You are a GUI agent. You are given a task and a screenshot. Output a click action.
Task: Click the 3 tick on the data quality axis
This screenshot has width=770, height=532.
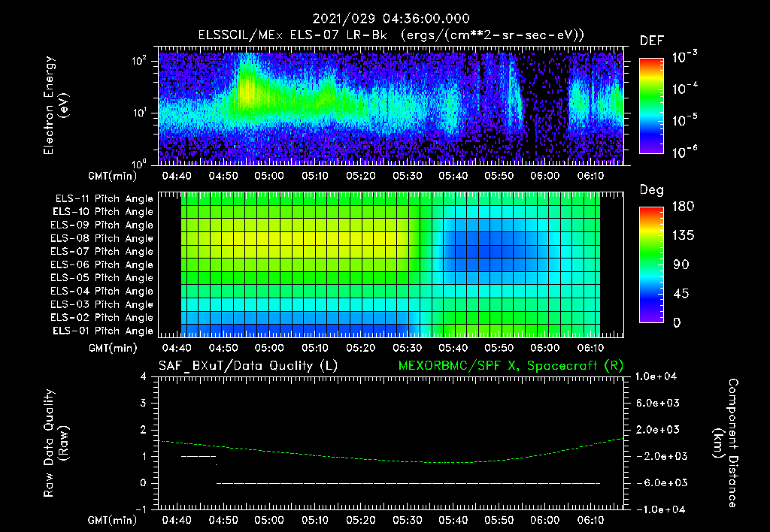(x=143, y=403)
